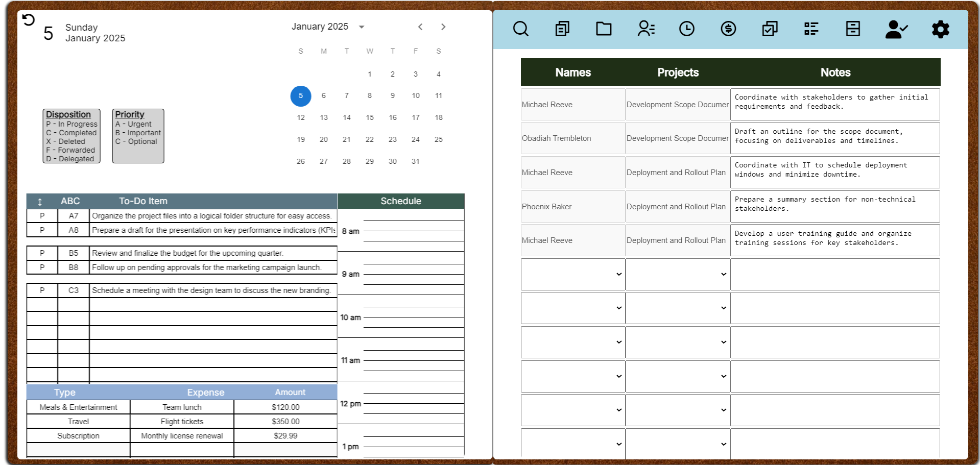Open the archive storage icon
980x465 pixels.
point(852,29)
